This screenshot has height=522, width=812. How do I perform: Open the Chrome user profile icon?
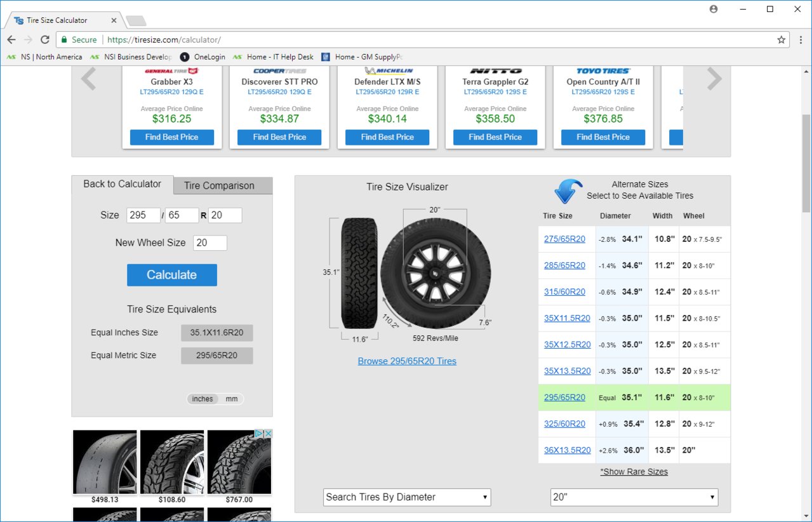tap(714, 9)
